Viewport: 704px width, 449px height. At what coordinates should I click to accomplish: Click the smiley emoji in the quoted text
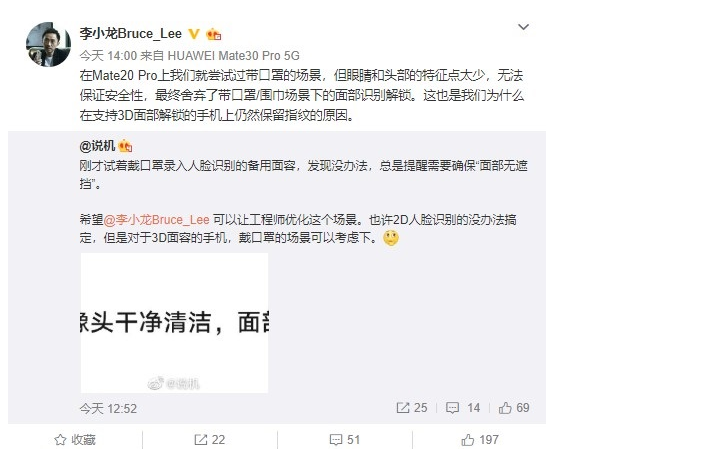coord(391,238)
